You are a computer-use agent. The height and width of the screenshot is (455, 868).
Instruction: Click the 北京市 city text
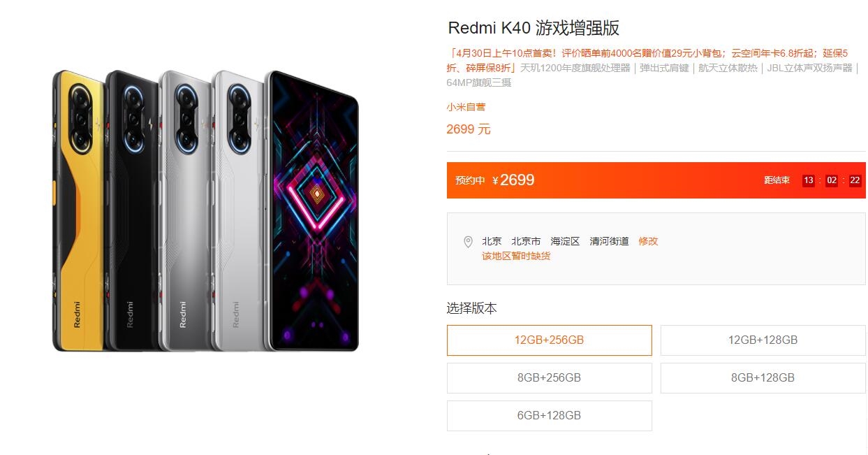tap(526, 241)
